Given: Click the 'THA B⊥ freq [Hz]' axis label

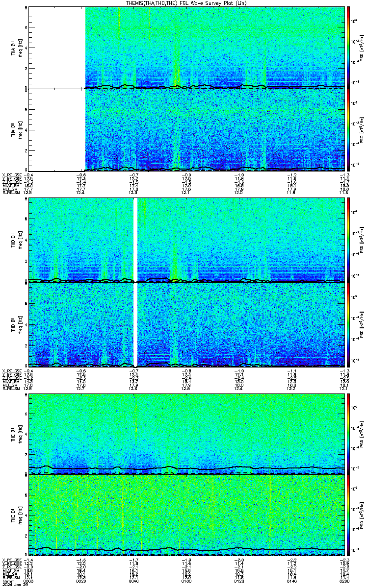Looking at the screenshot, I should [x=16, y=48].
